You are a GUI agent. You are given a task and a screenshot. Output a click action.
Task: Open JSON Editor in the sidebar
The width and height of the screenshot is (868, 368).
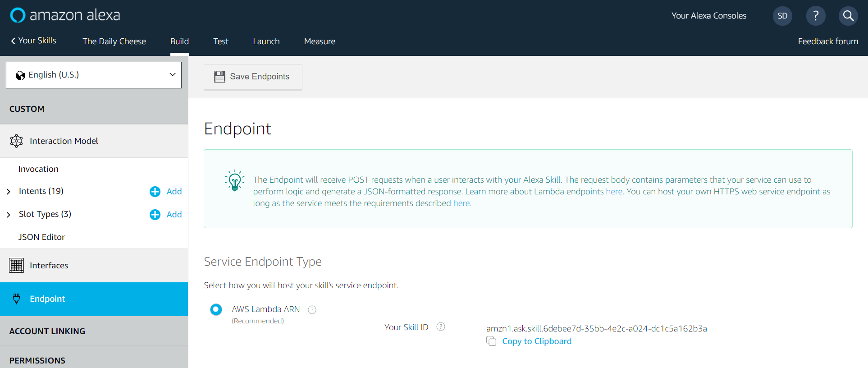41,237
